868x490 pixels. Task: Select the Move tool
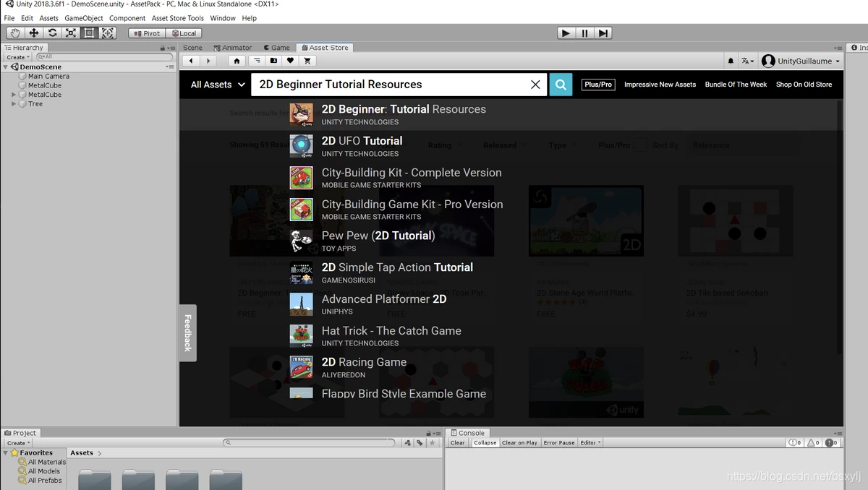[34, 33]
